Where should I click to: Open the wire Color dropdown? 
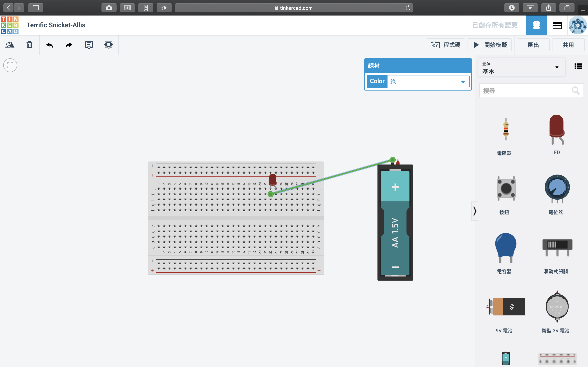tap(428, 82)
